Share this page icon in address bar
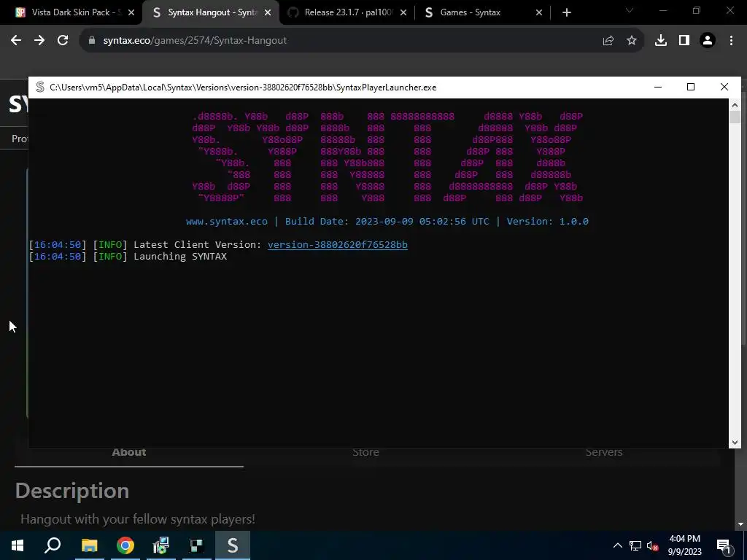 point(608,41)
